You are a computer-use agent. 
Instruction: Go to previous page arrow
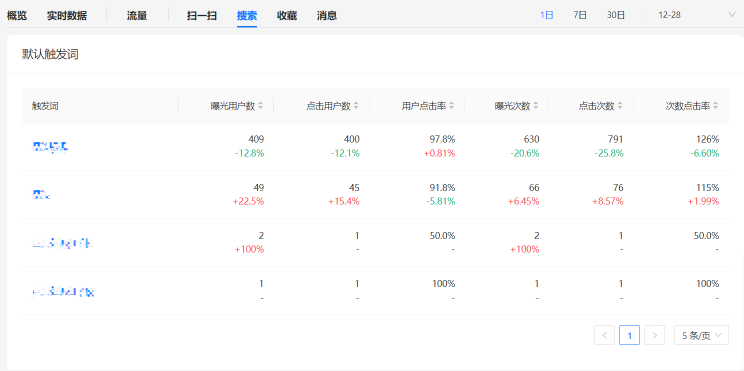604,335
